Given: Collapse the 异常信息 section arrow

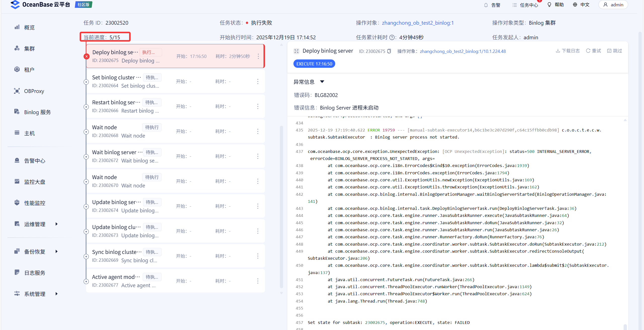Looking at the screenshot, I should pos(322,82).
